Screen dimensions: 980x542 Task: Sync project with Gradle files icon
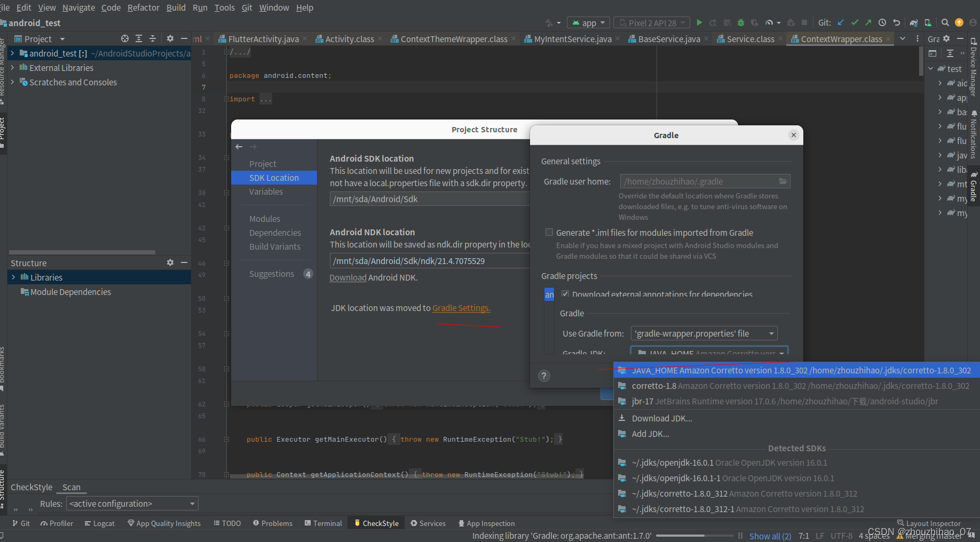[914, 23]
